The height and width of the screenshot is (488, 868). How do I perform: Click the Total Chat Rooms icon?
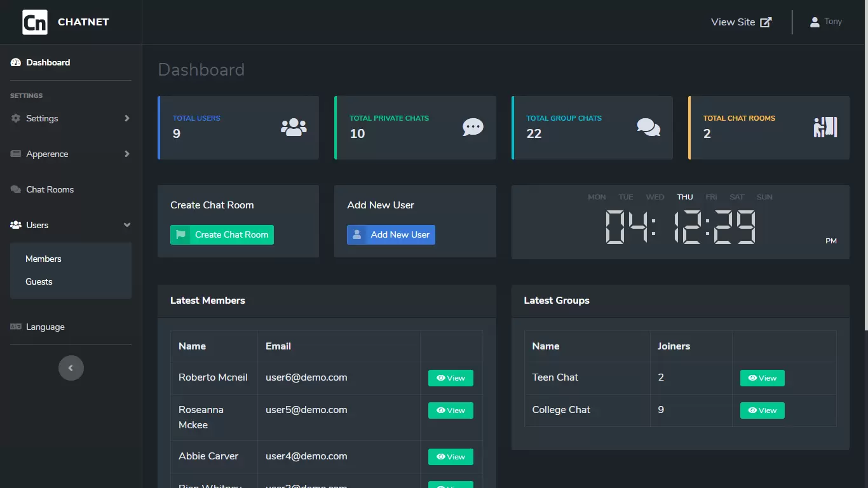click(825, 127)
